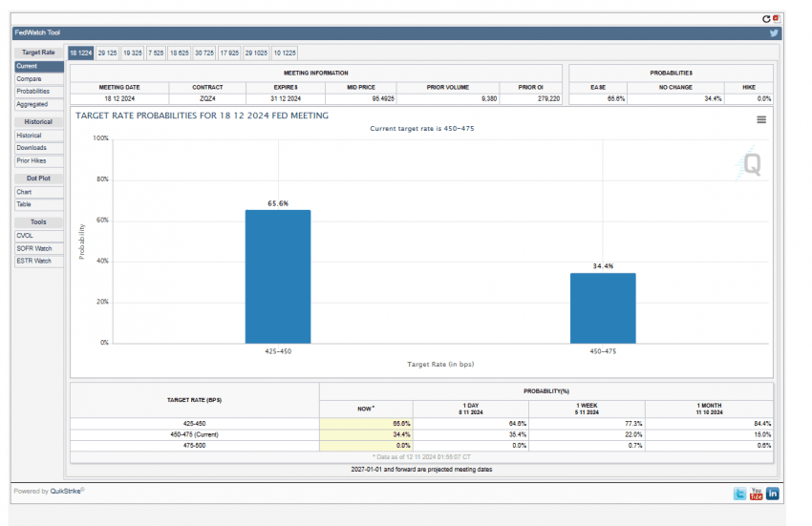Click the 65.6% bar label
This screenshot has width=812, height=526.
pyautogui.click(x=278, y=203)
